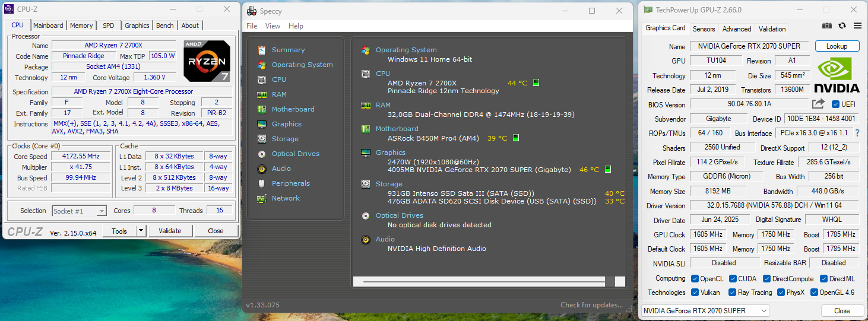Open View menu in Speccy
Image resolution: width=868 pixels, height=321 pixels.
pos(273,26)
